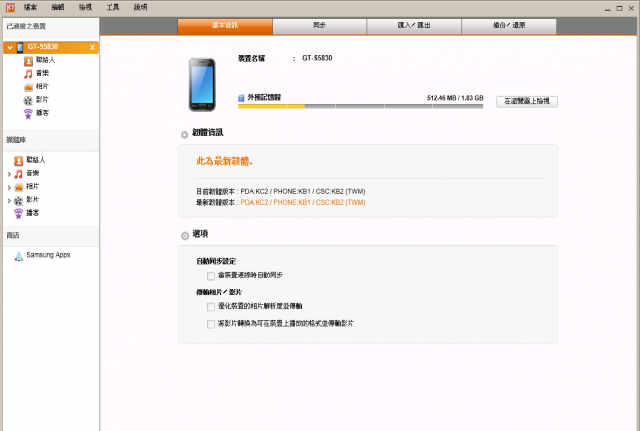Open device Podcast (播客) under GT-S5830

(28, 113)
